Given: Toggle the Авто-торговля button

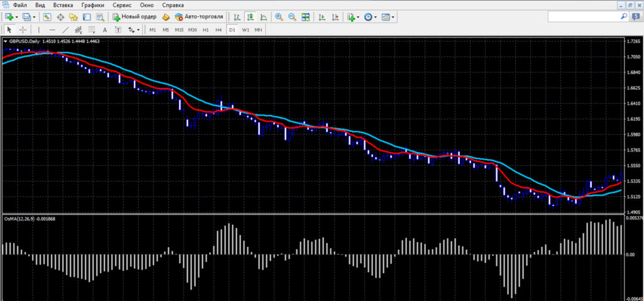Looking at the screenshot, I should [199, 17].
